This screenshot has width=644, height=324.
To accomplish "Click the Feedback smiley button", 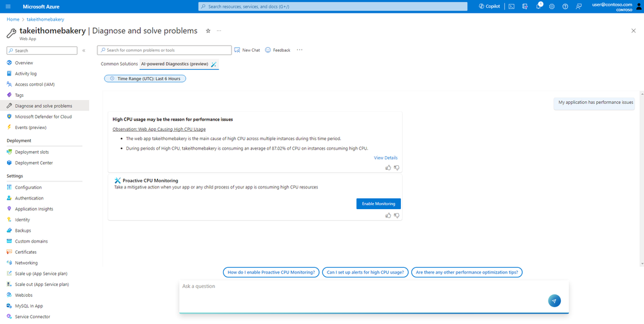I will coord(278,50).
